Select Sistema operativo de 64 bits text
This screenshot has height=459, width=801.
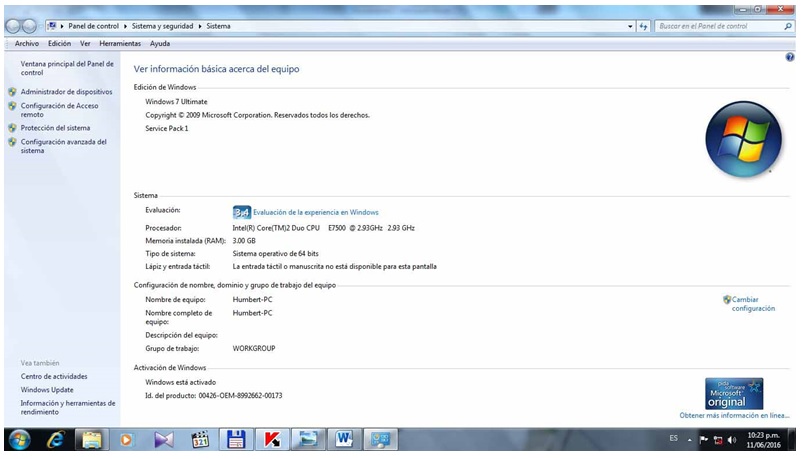275,254
